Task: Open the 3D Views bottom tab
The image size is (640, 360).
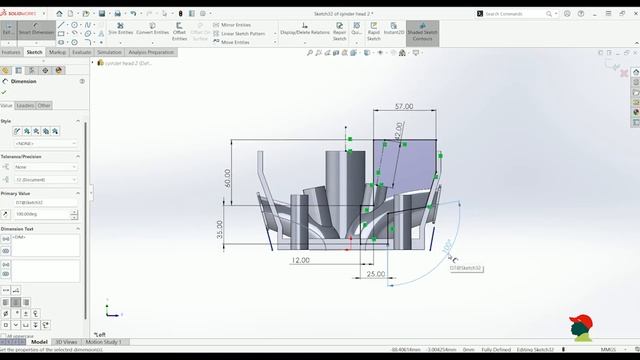Action: [x=66, y=342]
